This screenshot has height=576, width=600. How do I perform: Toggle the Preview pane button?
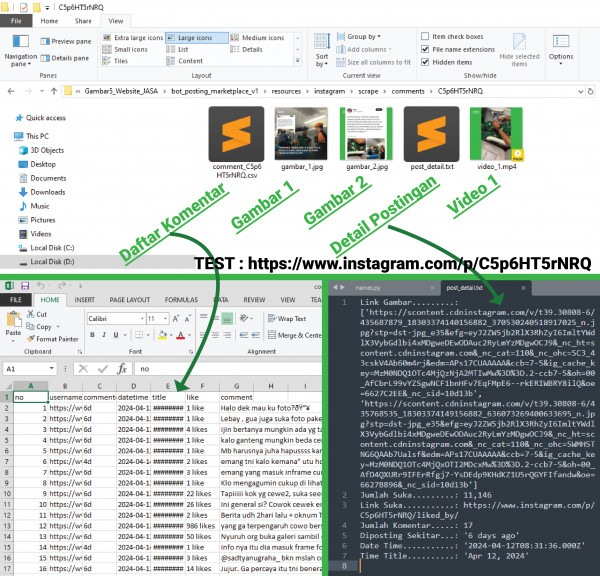(66, 41)
